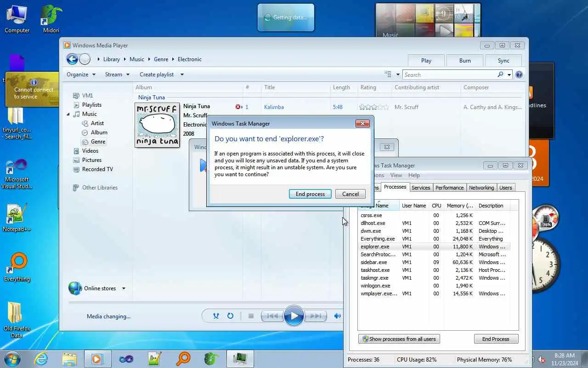This screenshot has width=588, height=368.
Task: Skip to next track
Action: tap(316, 316)
